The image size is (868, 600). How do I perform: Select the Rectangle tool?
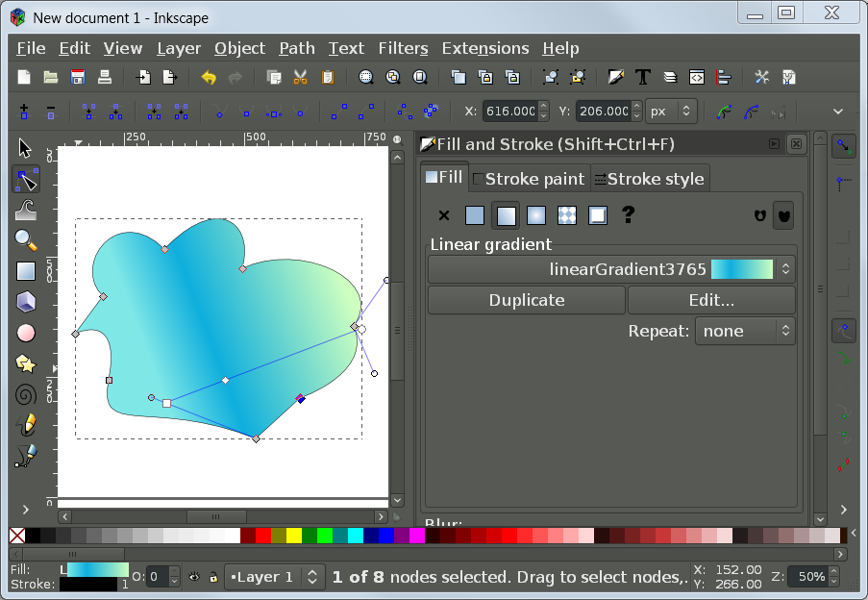click(24, 270)
